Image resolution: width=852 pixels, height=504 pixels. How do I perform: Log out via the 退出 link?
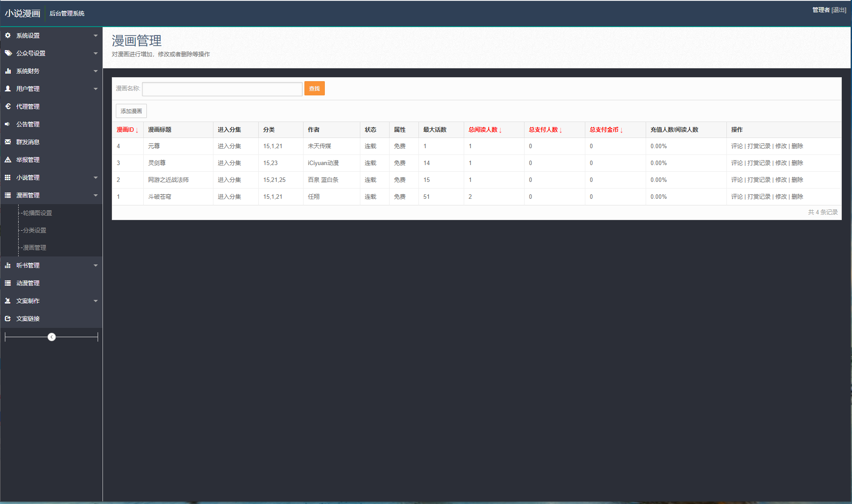click(839, 10)
